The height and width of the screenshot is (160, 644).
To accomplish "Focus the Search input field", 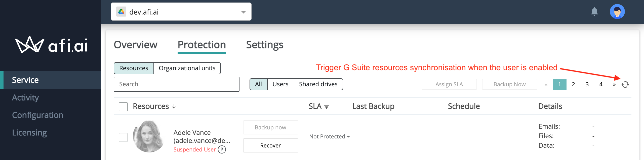I will pyautogui.click(x=177, y=84).
